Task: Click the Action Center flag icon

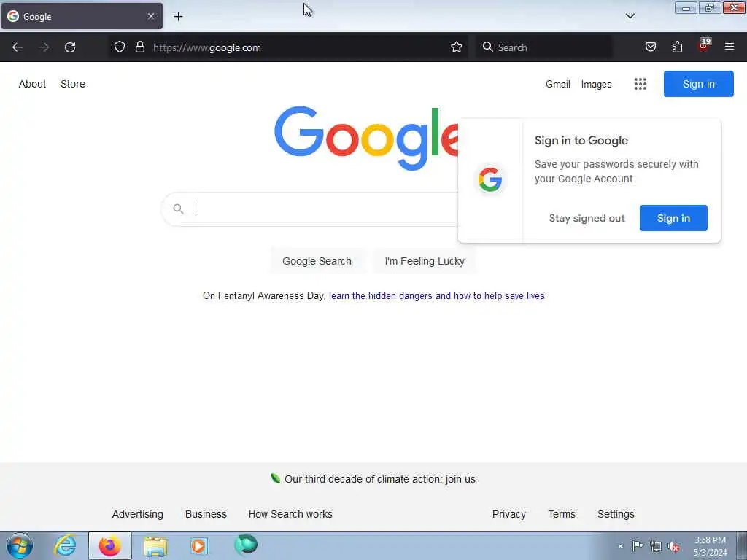Action: point(638,546)
